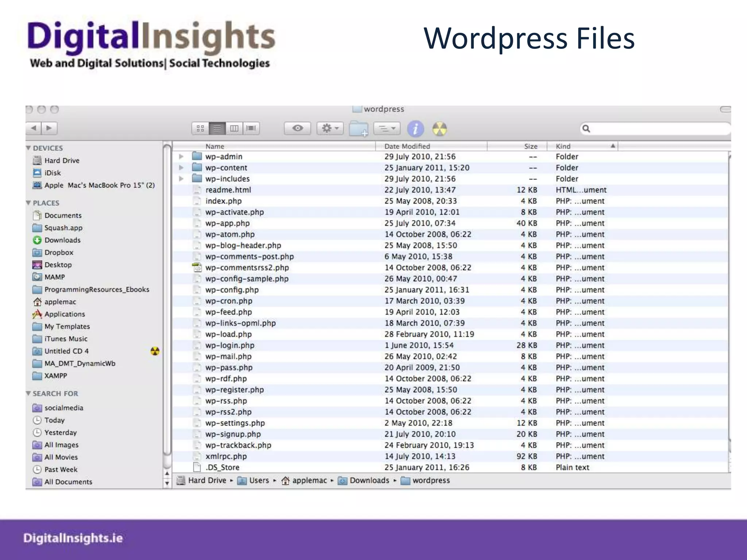
Task: Expand the wp-content folder triangle
Action: (x=181, y=168)
